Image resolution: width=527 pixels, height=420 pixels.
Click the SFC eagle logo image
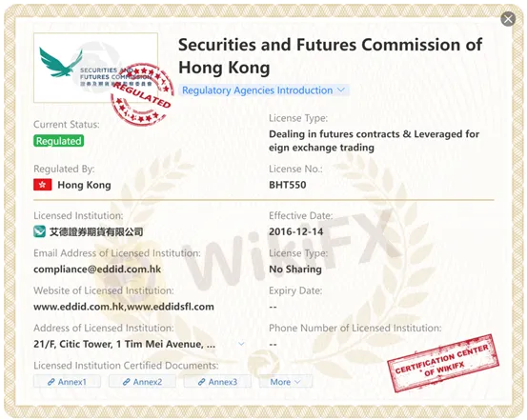(95, 68)
